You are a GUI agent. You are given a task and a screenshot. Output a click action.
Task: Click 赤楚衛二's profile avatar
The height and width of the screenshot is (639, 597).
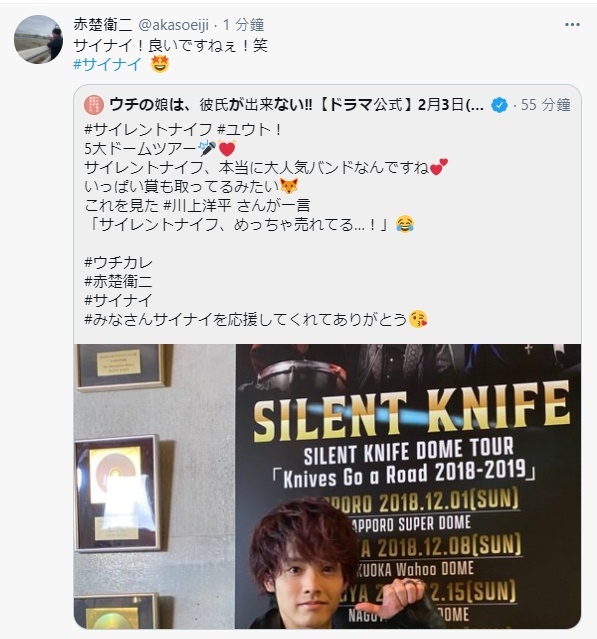[38, 40]
